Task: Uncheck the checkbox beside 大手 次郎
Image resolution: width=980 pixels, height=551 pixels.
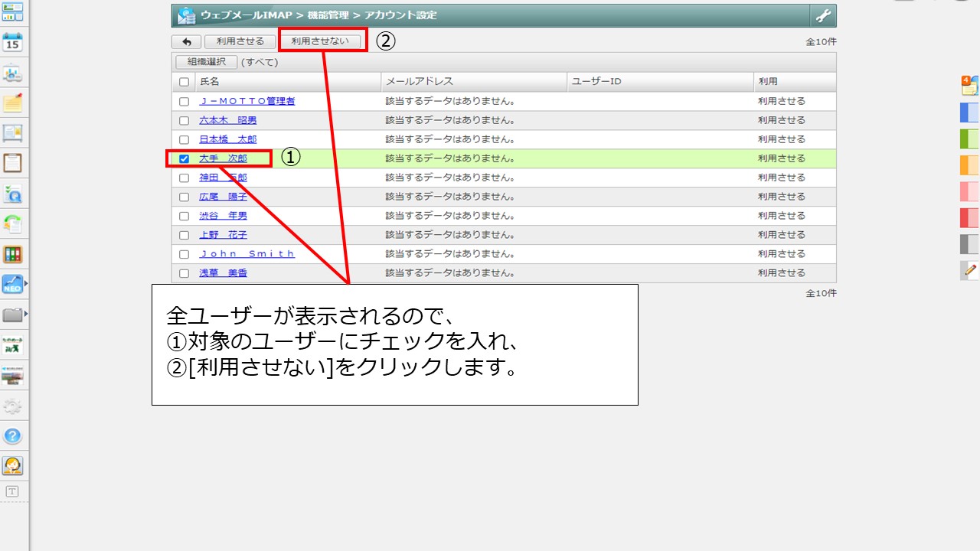Action: pos(184,158)
